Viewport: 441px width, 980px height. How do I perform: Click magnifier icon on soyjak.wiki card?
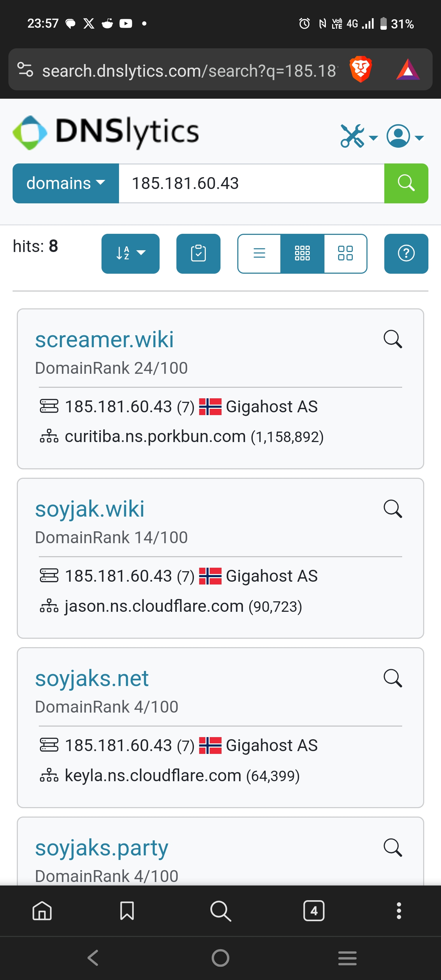(x=393, y=509)
